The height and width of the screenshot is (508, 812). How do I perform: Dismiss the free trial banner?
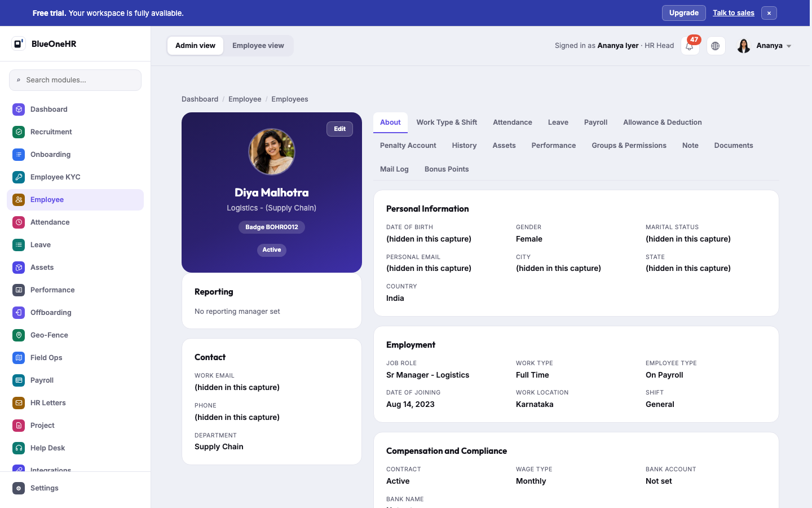769,13
